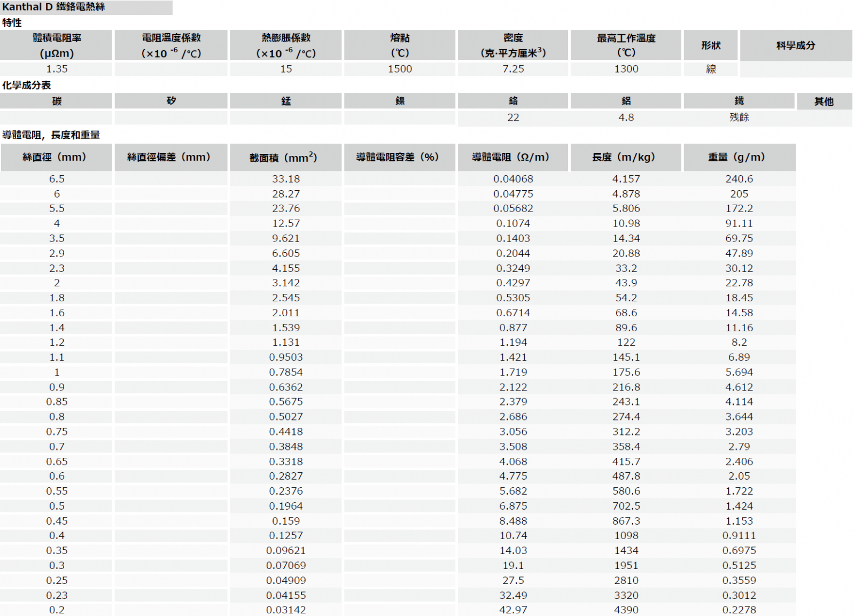Select length value 145.1
This screenshot has height=616, width=855.
(x=626, y=357)
